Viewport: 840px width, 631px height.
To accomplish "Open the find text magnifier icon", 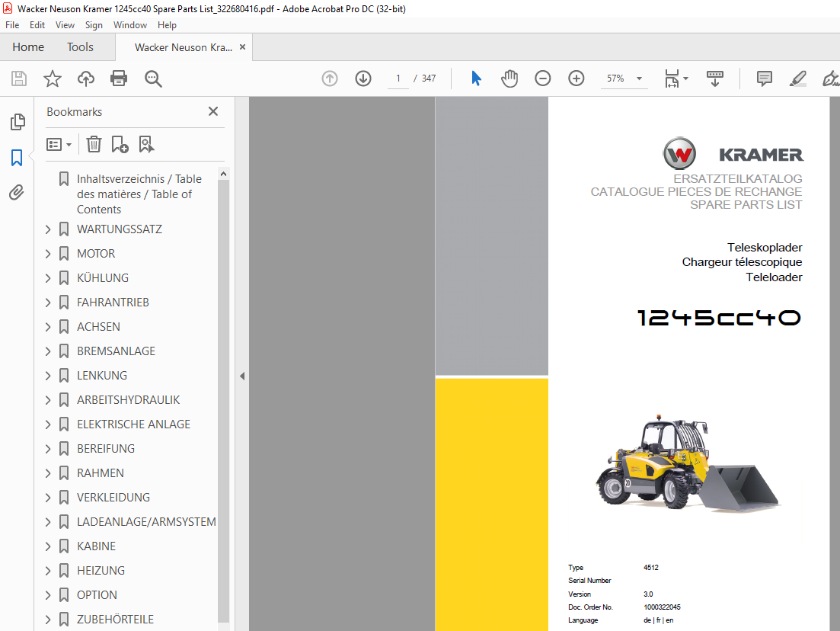I will (x=153, y=78).
